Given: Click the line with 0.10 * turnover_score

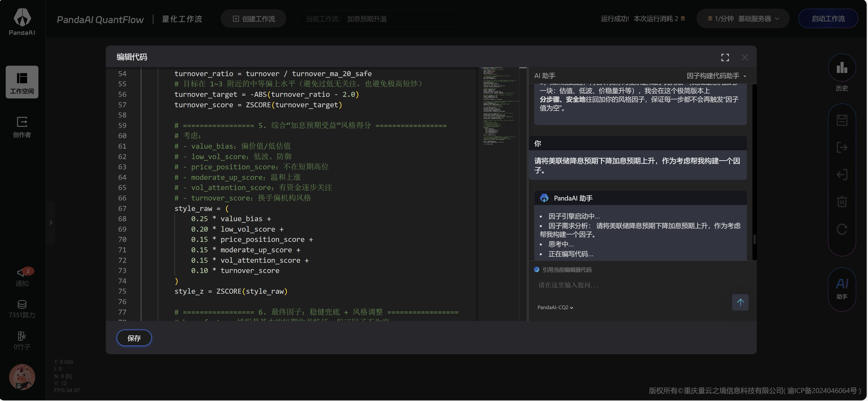Looking at the screenshot, I should [235, 270].
